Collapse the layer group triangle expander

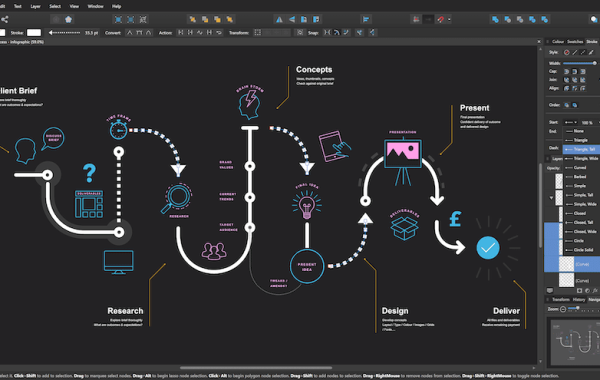point(551,198)
